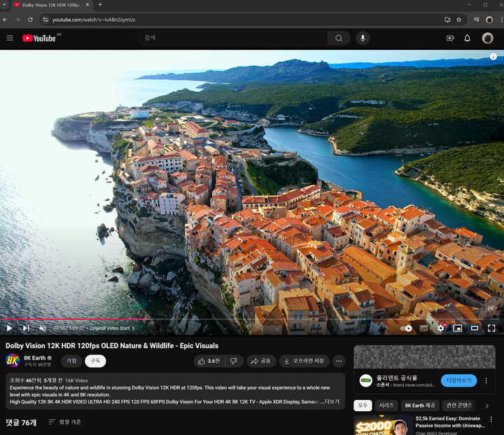Viewport: 504px width, 435px height.
Task: Enter fullscreen mode
Action: 491,329
